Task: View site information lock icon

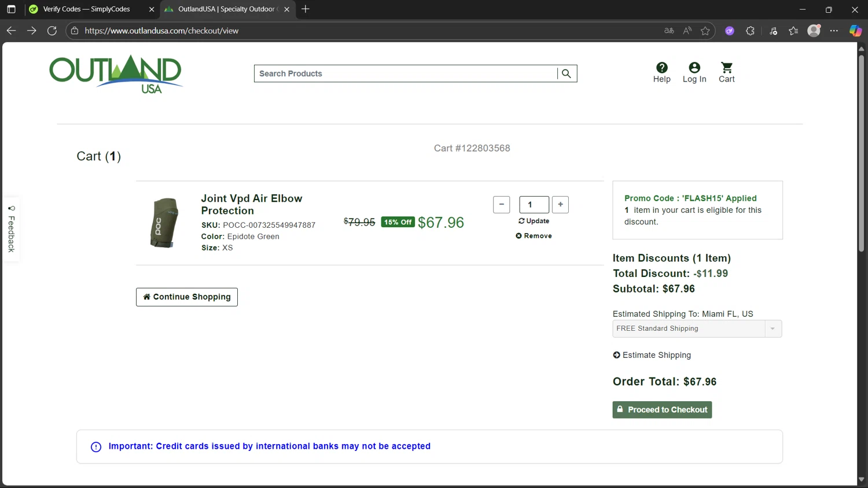Action: 75,31
